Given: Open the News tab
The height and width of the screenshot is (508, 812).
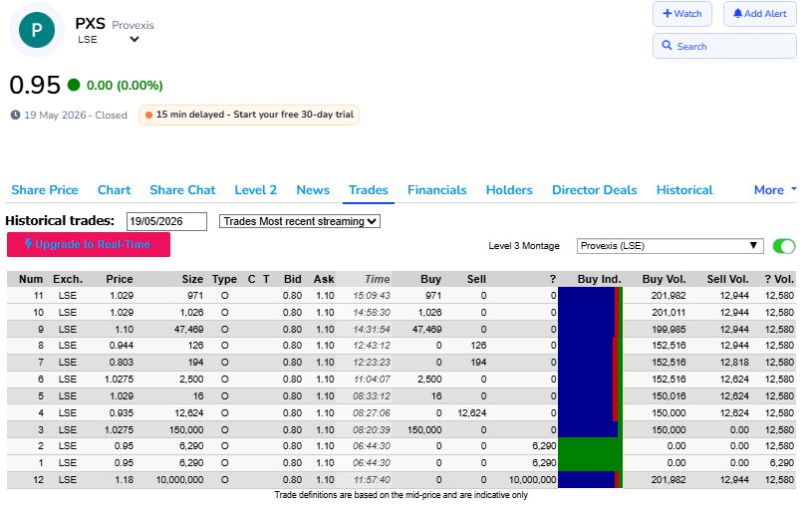Looking at the screenshot, I should coord(313,190).
